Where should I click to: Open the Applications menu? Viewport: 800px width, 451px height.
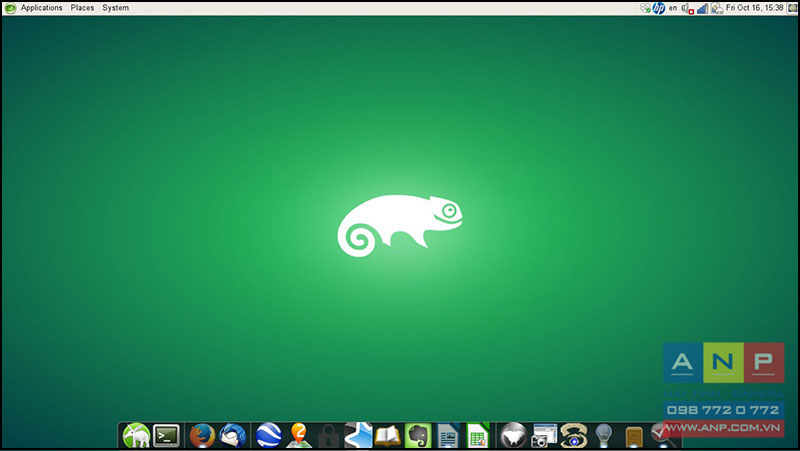point(41,8)
